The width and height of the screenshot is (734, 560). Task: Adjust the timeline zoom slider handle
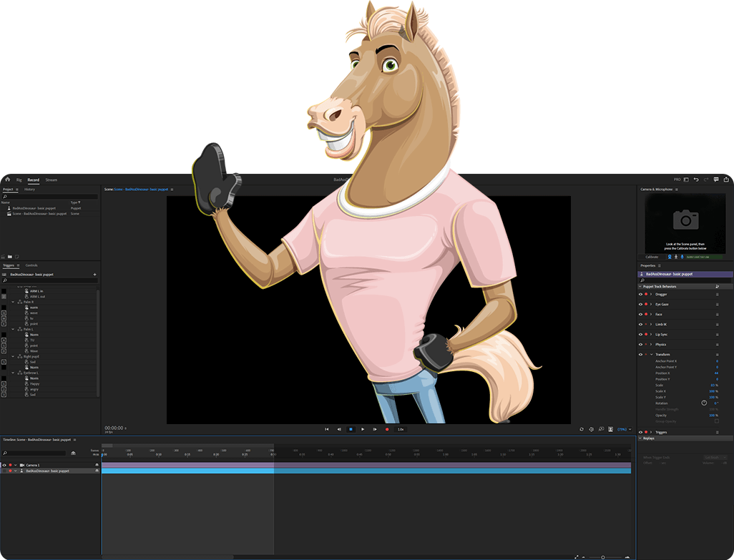click(602, 556)
